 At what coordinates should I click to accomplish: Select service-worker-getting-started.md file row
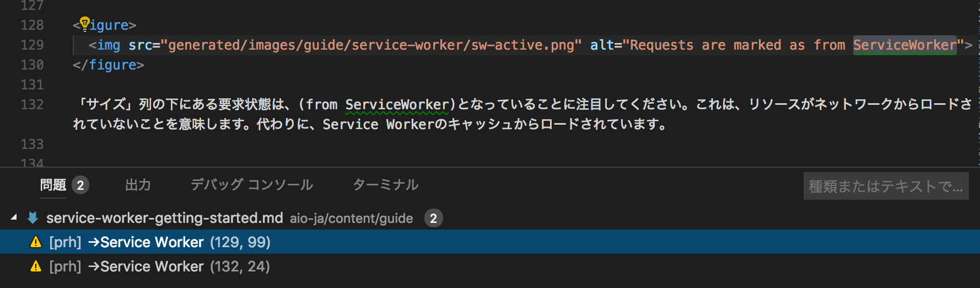(490, 218)
